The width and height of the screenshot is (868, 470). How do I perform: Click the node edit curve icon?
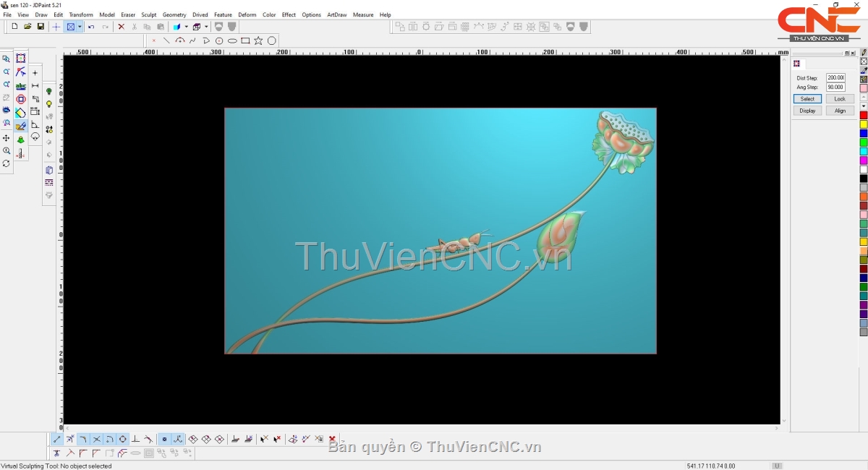pyautogui.click(x=21, y=72)
